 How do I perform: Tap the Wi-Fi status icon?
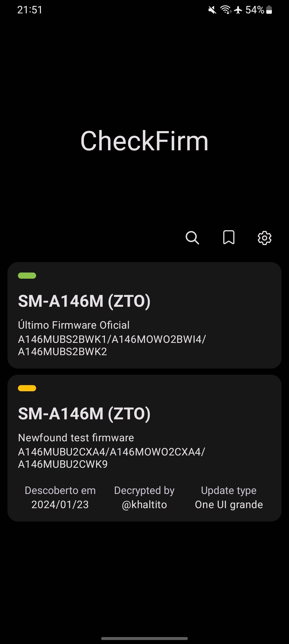(x=226, y=10)
